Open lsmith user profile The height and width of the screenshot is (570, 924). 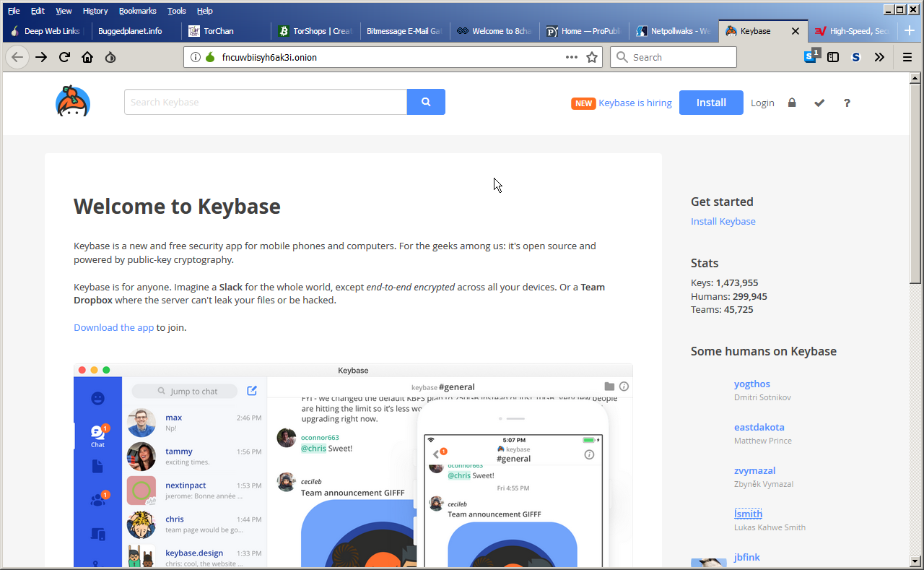click(x=748, y=514)
